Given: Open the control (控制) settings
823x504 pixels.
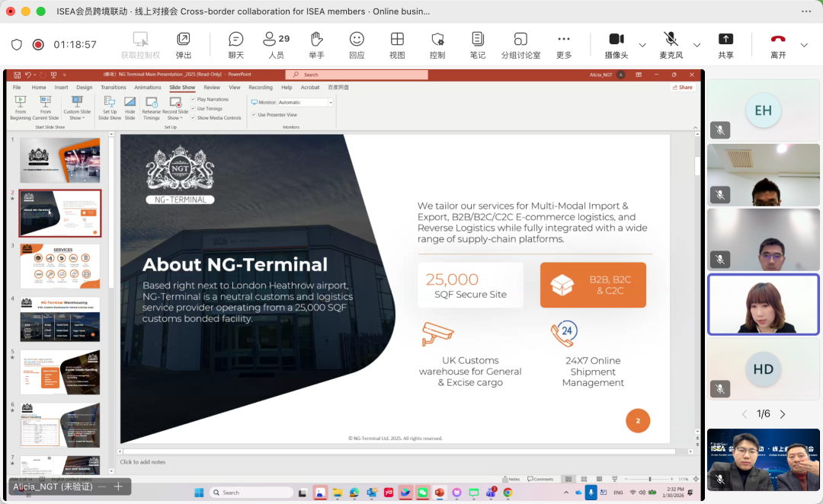Looking at the screenshot, I should coord(437,45).
